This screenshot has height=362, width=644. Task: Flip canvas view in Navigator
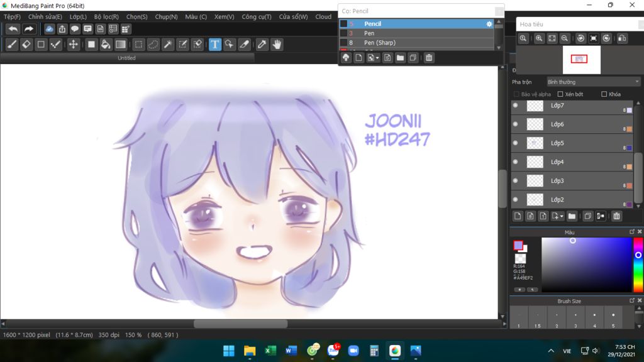[x=622, y=38]
